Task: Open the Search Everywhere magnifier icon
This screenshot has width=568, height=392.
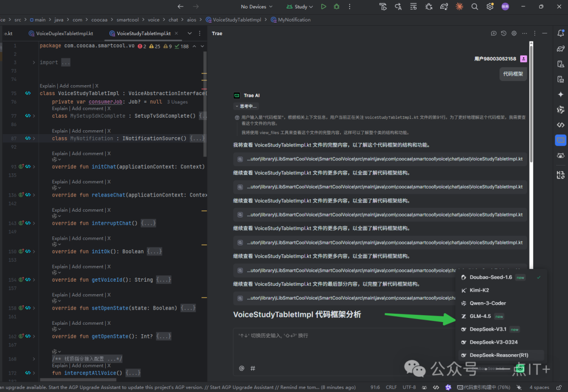Action: pyautogui.click(x=474, y=6)
